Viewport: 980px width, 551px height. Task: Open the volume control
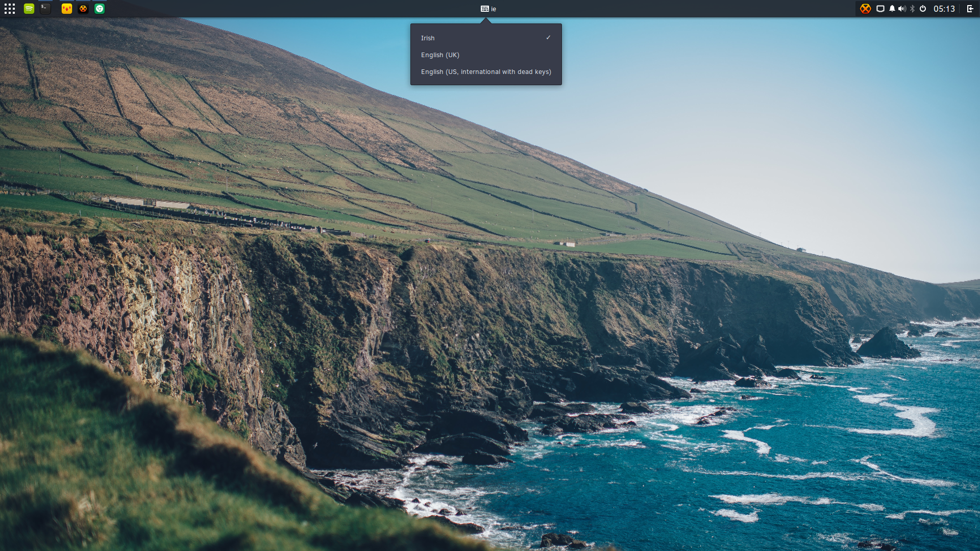902,9
